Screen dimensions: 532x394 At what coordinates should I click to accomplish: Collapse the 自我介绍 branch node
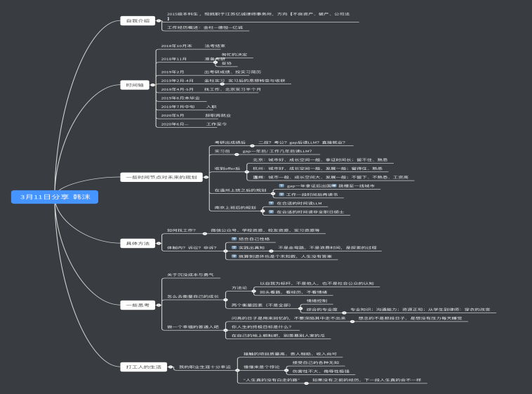click(x=157, y=21)
